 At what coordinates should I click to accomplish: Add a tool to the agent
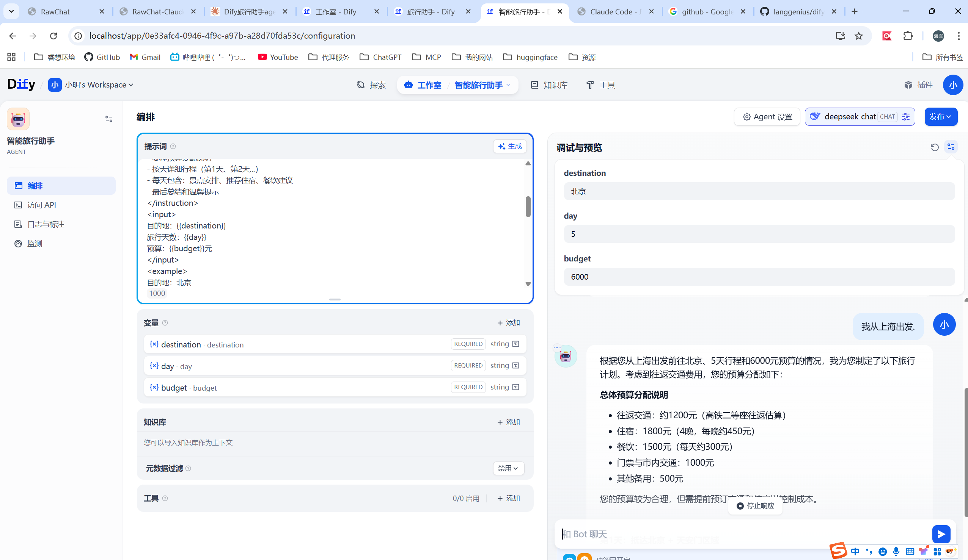coord(508,498)
